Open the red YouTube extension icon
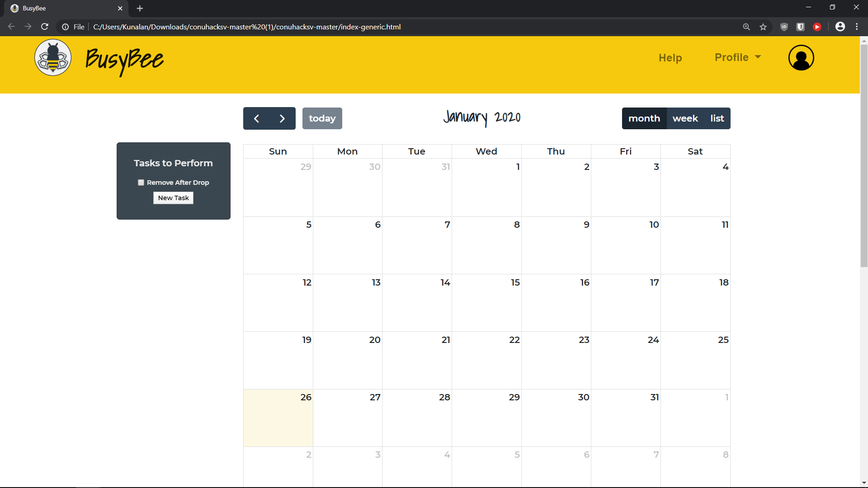 817,27
